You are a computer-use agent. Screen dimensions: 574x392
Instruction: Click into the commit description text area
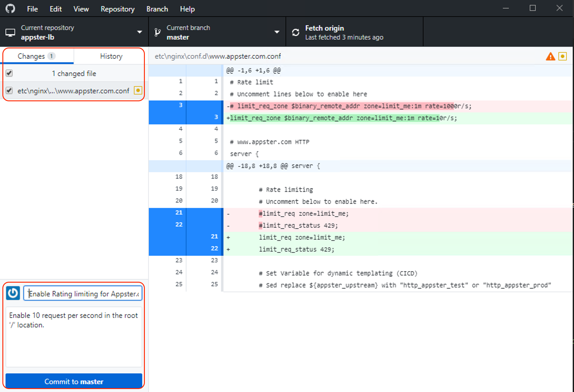click(x=74, y=337)
